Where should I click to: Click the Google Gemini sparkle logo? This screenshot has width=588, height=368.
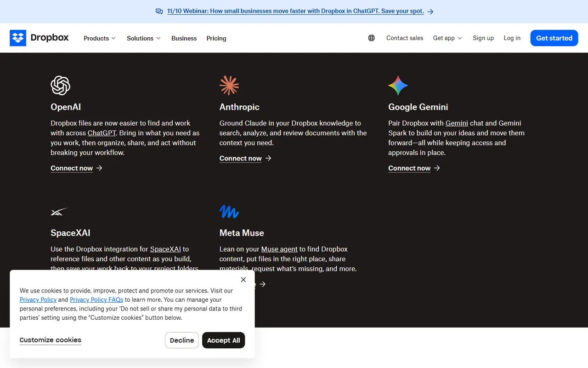coord(398,86)
